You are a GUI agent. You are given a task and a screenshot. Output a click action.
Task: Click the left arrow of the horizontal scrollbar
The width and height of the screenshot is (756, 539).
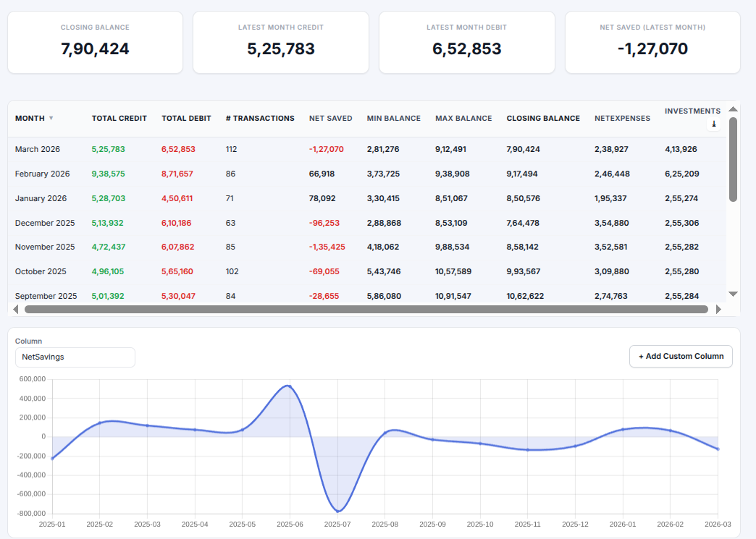click(14, 309)
